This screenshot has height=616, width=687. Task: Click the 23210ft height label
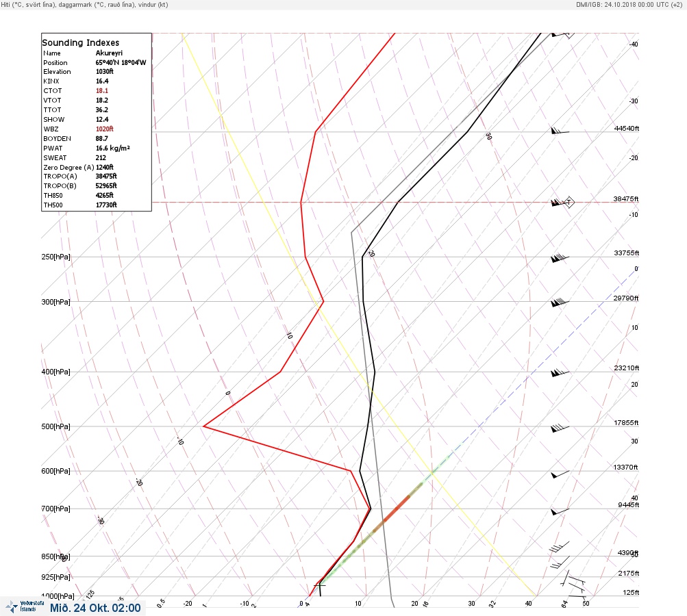tap(627, 368)
